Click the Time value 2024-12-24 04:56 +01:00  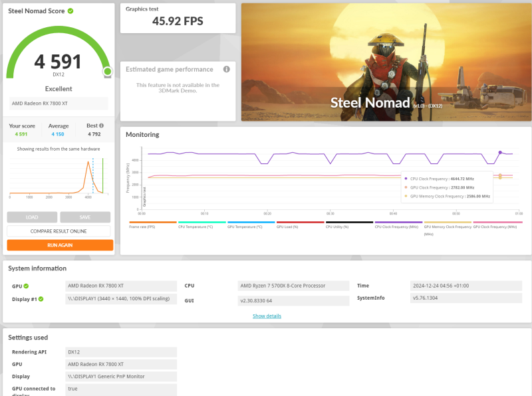tap(466, 286)
